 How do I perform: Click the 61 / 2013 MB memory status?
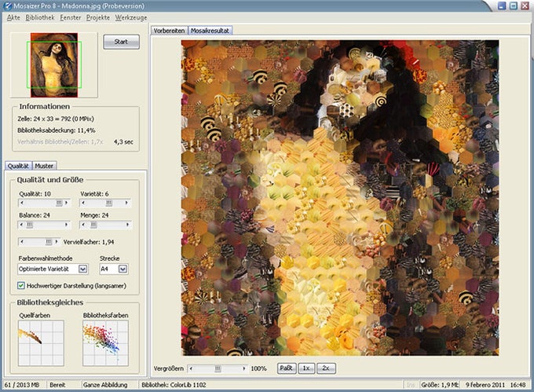[x=22, y=385]
